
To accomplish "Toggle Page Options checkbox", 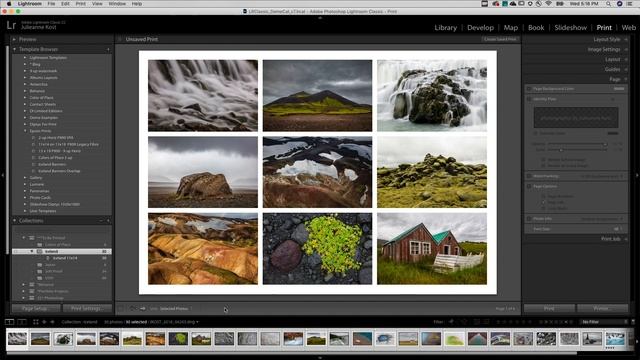I will (529, 186).
